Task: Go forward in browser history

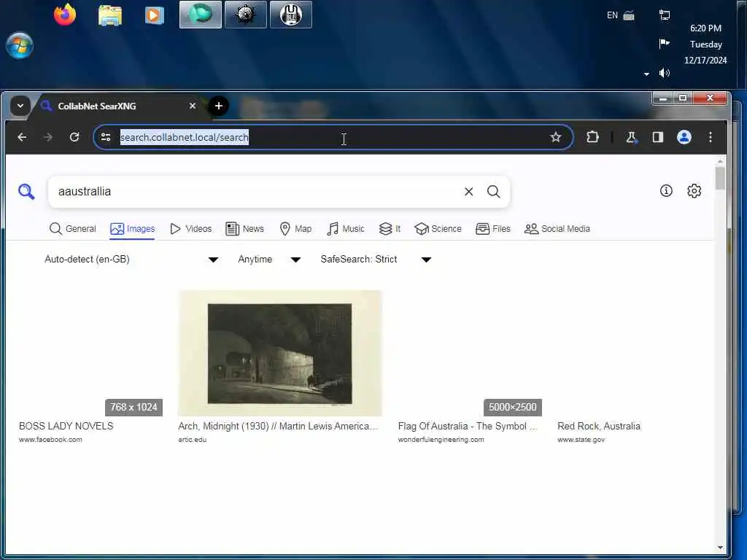Action: (x=48, y=137)
